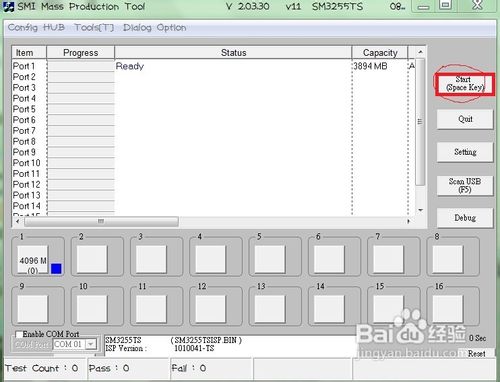The image size is (500, 382).
Task: Select the Port 6 row
Action: point(213,120)
